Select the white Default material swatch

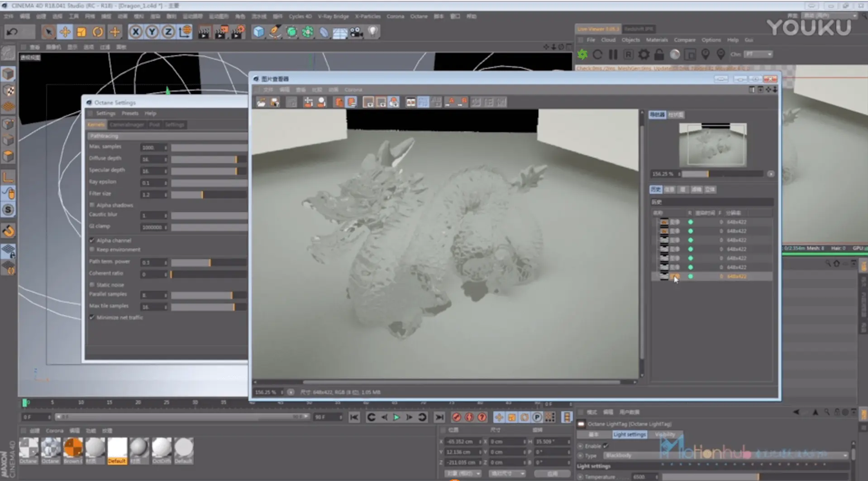[117, 450]
